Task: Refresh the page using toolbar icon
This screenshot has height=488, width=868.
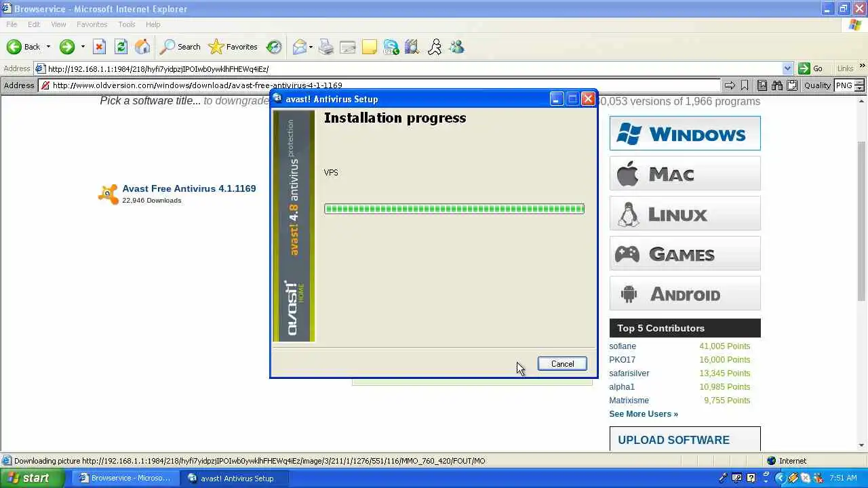Action: pyautogui.click(x=121, y=47)
